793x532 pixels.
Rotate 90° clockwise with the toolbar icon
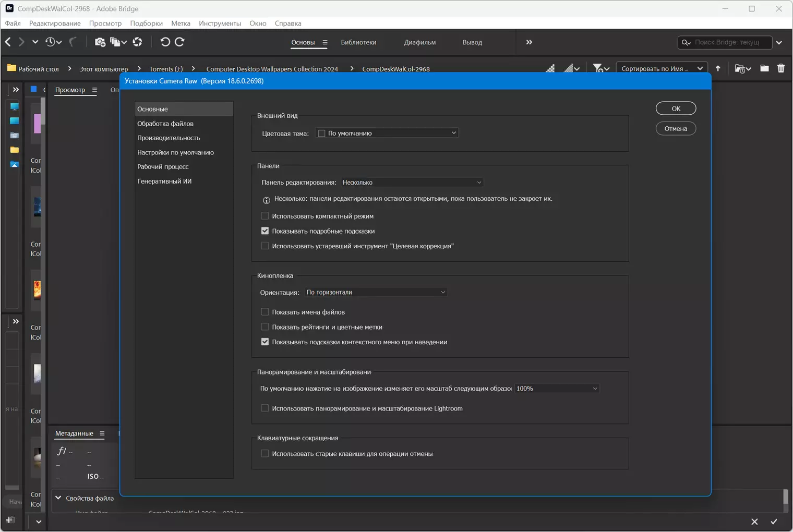tap(179, 42)
